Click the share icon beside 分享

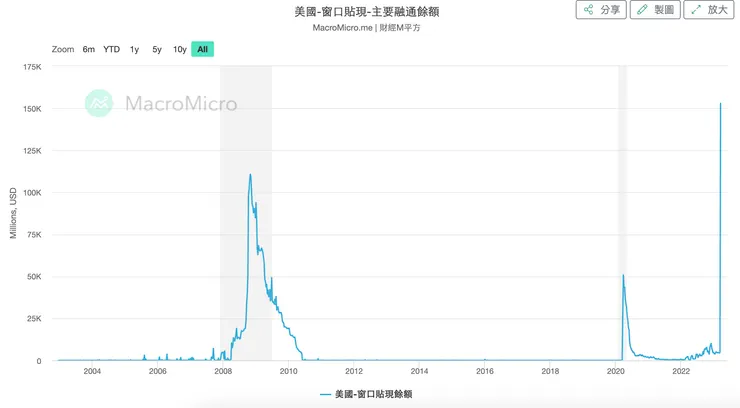coord(588,10)
